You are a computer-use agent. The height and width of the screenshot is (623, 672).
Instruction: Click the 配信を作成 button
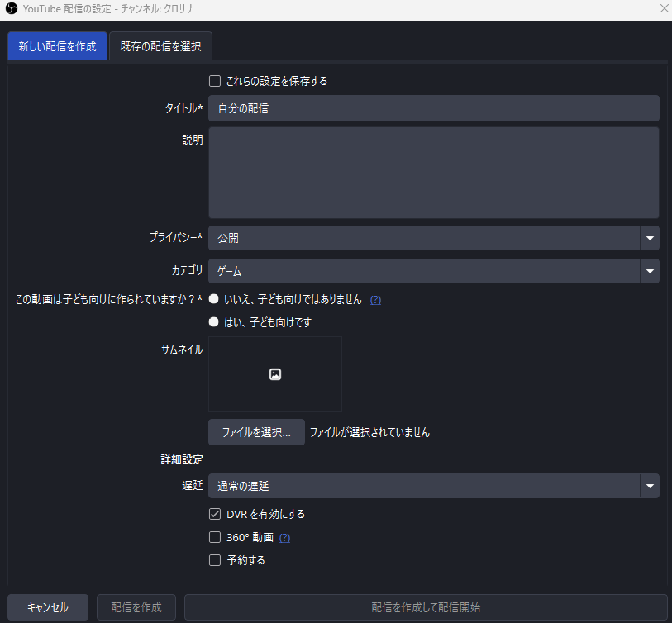tap(136, 607)
